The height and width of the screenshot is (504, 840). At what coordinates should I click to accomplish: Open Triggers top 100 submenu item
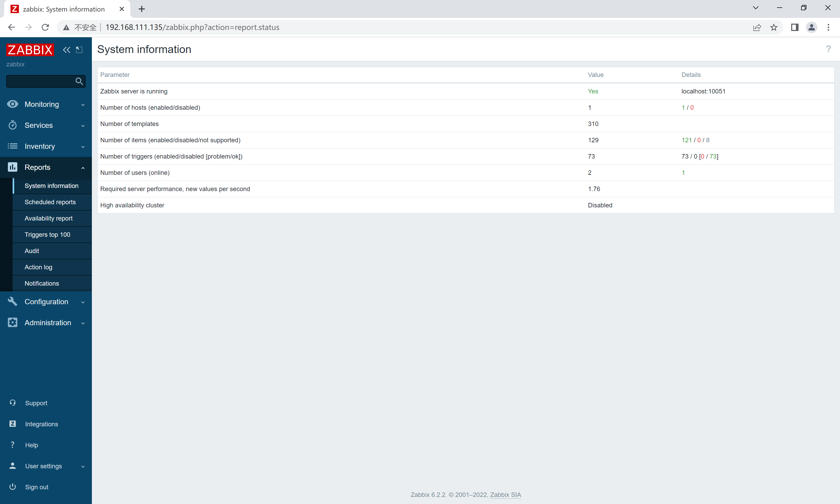pyautogui.click(x=52, y=235)
